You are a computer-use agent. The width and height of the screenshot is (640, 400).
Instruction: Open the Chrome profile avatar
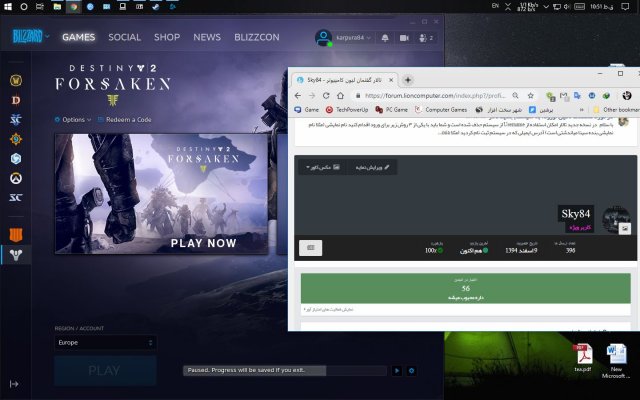(627, 96)
